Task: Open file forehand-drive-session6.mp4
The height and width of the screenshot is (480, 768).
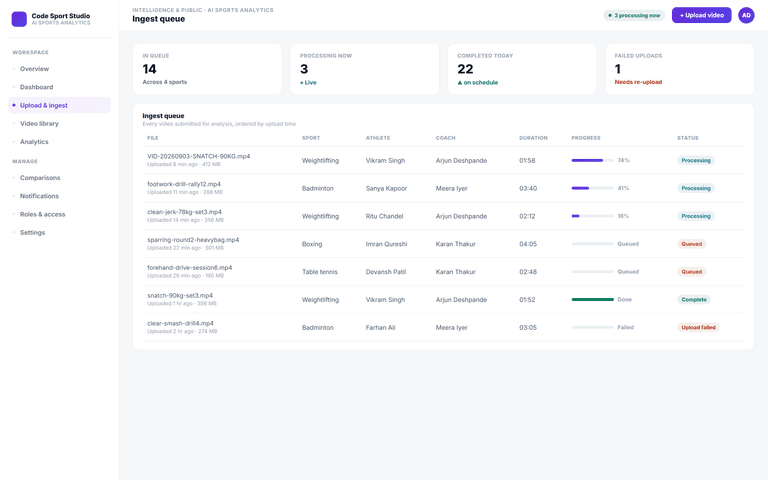Action: [190, 268]
